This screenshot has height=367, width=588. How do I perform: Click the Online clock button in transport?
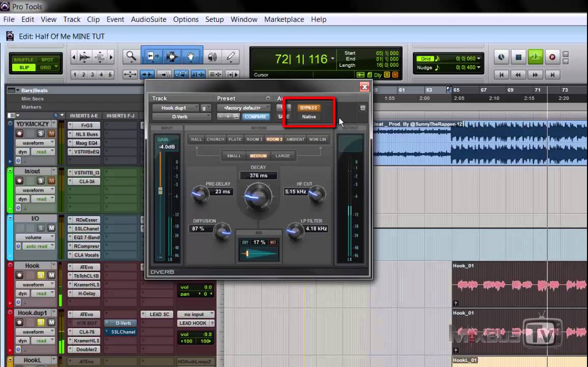(501, 58)
